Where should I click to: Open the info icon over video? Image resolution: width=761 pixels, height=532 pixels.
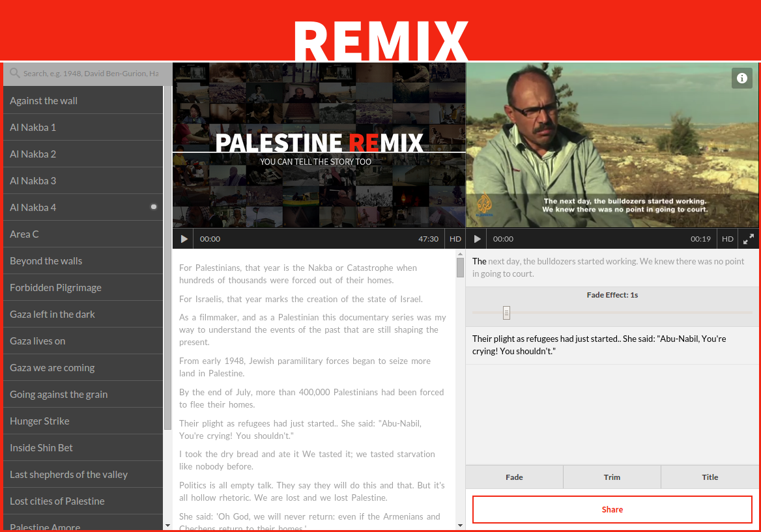point(741,78)
